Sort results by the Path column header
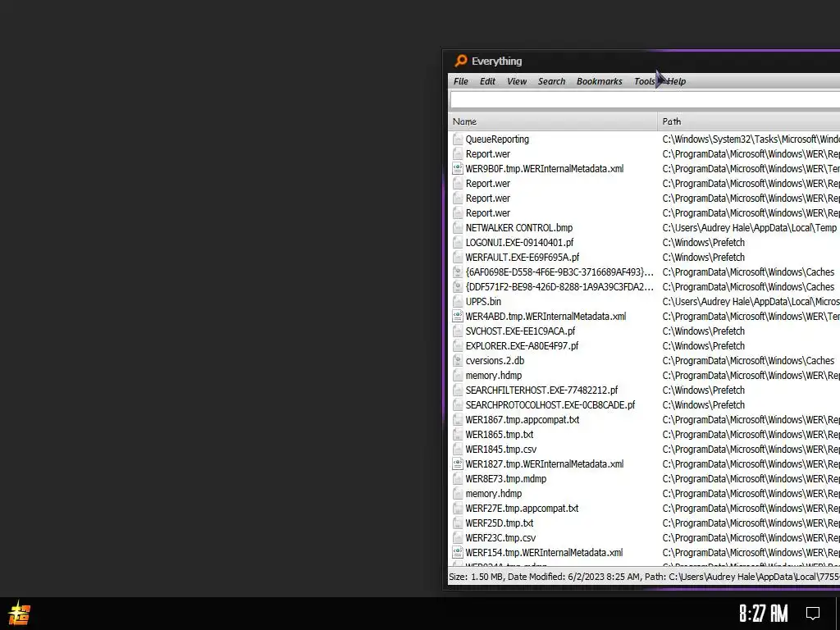 point(749,121)
